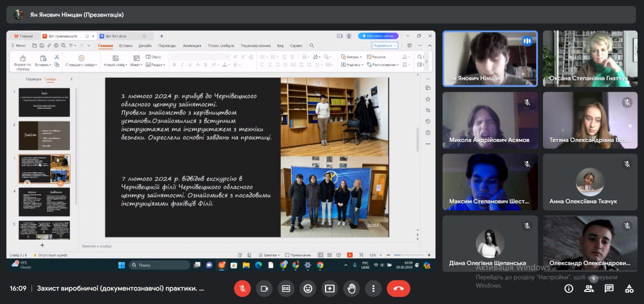
Task: Open the Меню hamburger menu
Action: 18,45
